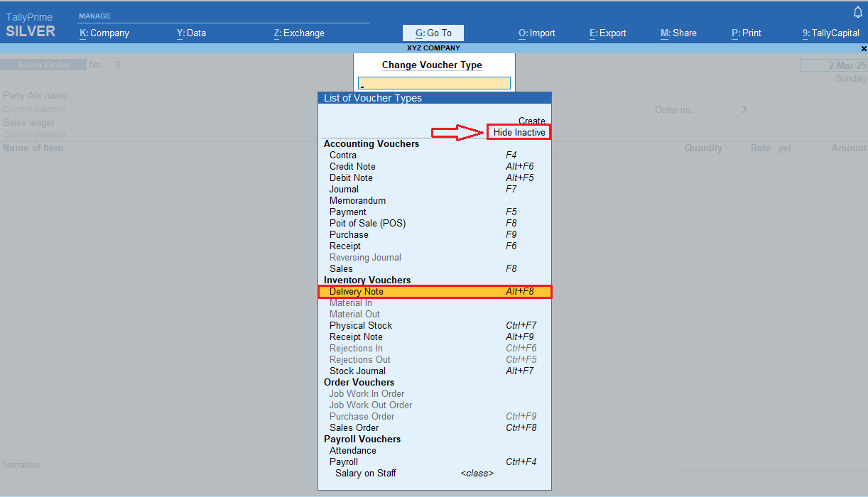Click Hide Inactive to filter voucher list
This screenshot has height=497, width=868.
518,132
